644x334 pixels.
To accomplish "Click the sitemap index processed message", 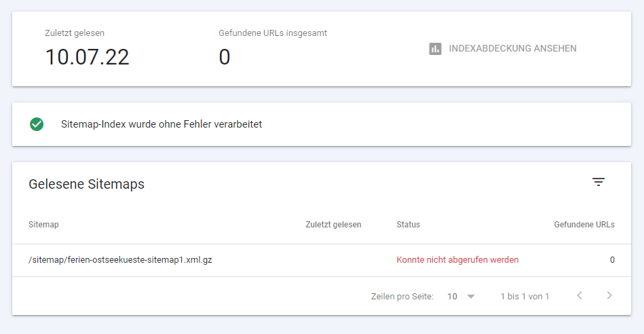I will tap(162, 124).
